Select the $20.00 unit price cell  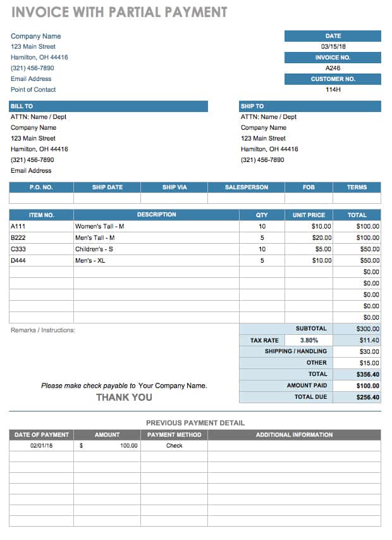pos(309,237)
